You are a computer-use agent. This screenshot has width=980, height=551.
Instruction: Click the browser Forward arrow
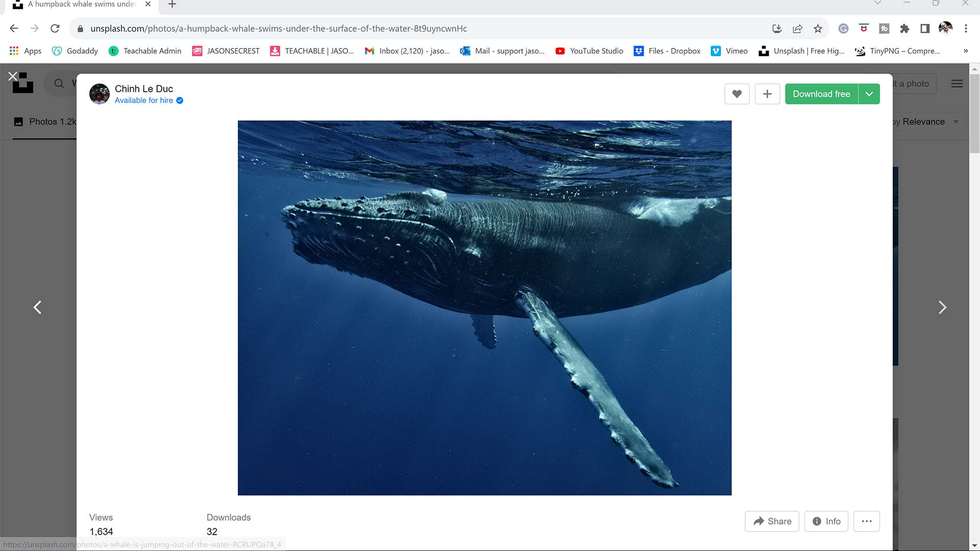34,29
